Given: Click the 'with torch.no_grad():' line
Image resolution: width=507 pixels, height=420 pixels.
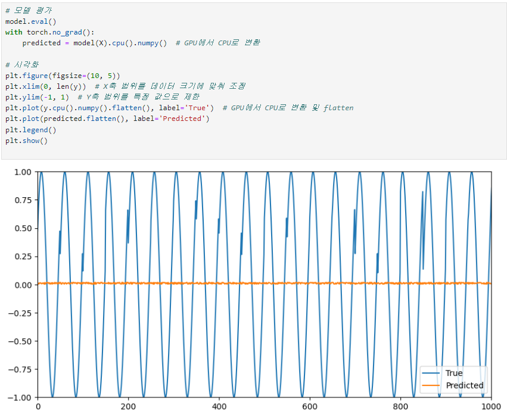Looking at the screenshot, I should coord(50,32).
